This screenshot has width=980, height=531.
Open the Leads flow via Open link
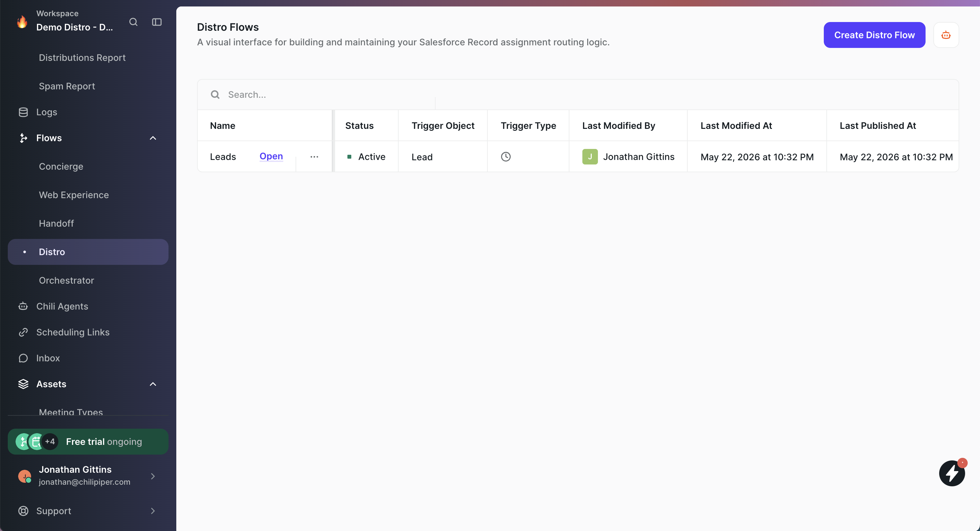click(x=271, y=156)
